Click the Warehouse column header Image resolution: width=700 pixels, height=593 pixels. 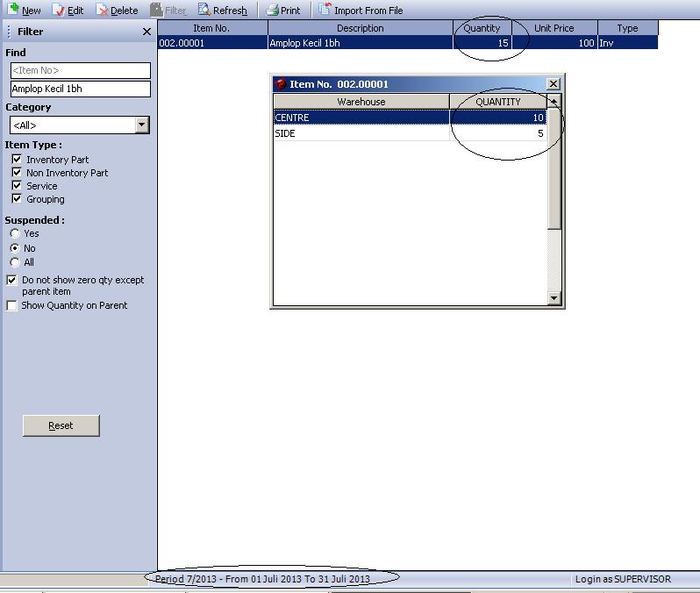tap(361, 102)
